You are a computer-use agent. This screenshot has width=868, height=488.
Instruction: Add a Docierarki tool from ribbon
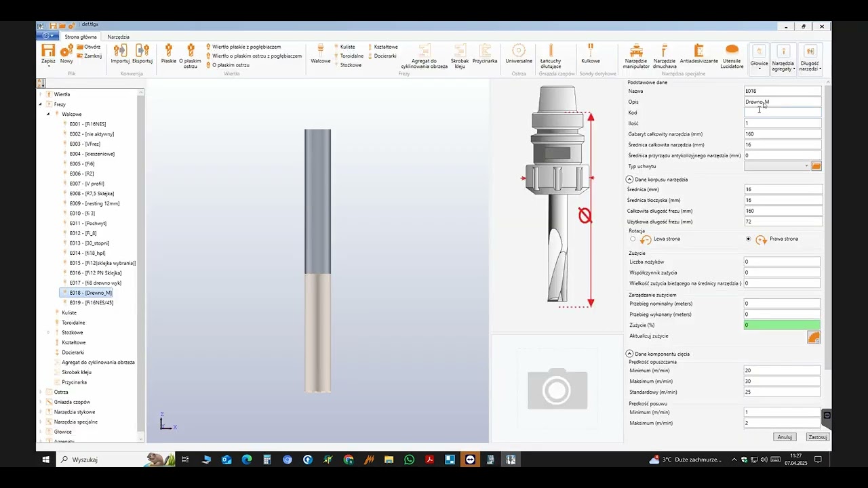click(x=382, y=56)
